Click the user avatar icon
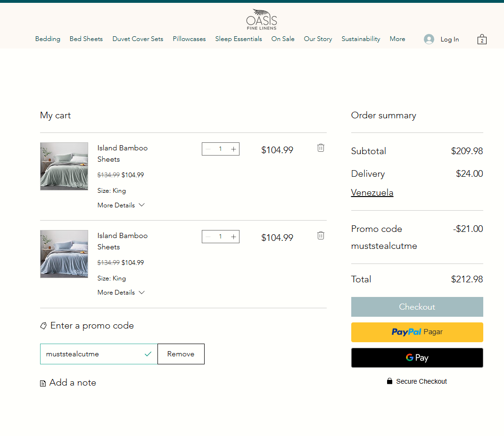The image size is (504, 436). pyautogui.click(x=429, y=39)
